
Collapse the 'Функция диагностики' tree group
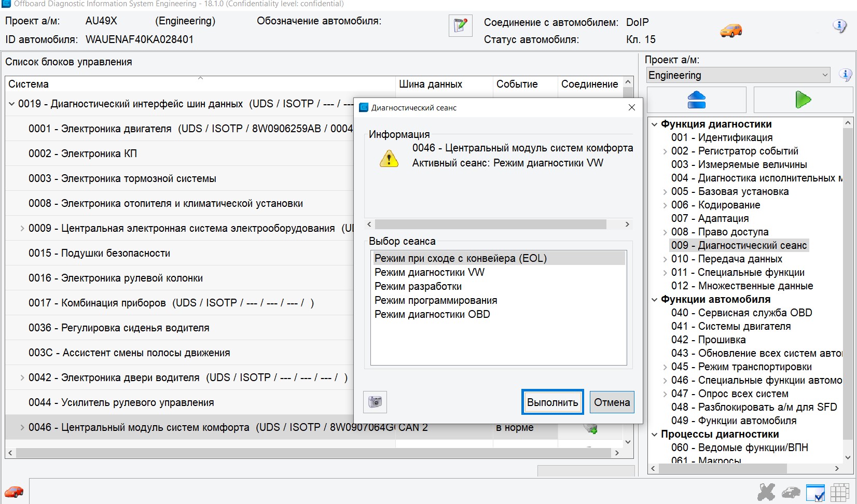655,124
